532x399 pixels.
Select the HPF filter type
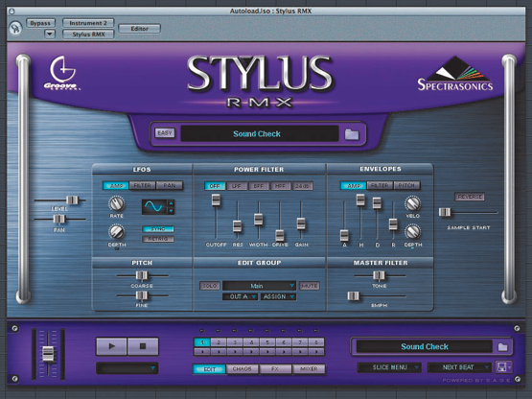click(x=280, y=186)
